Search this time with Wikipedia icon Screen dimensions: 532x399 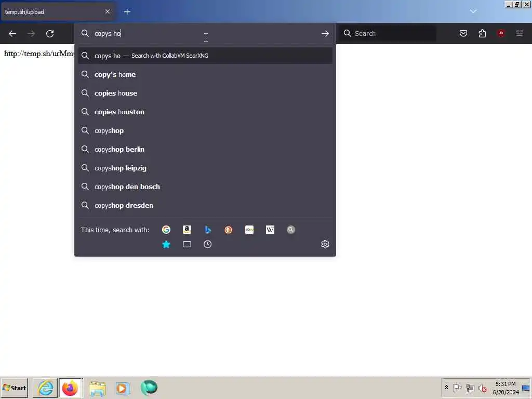click(270, 230)
